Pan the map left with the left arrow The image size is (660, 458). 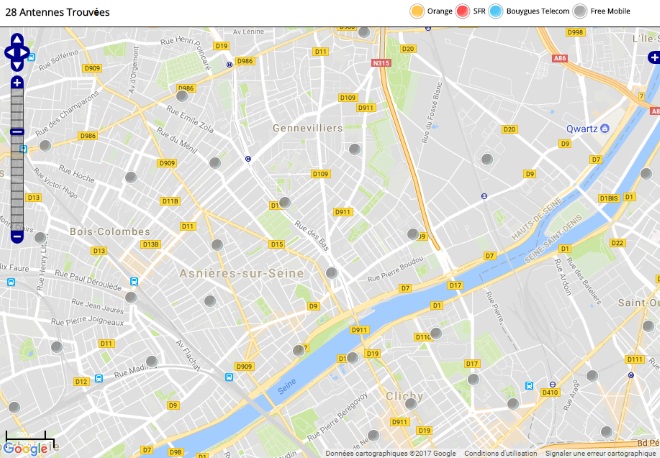[x=9, y=53]
